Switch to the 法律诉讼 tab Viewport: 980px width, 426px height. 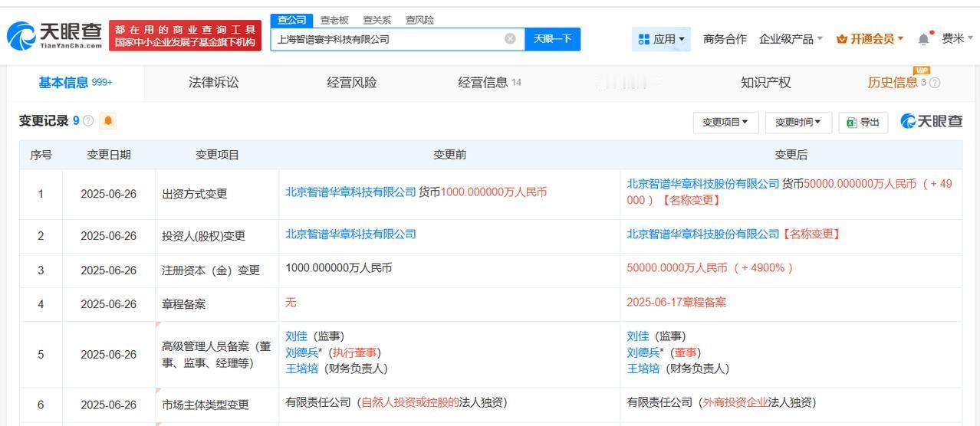coord(214,83)
